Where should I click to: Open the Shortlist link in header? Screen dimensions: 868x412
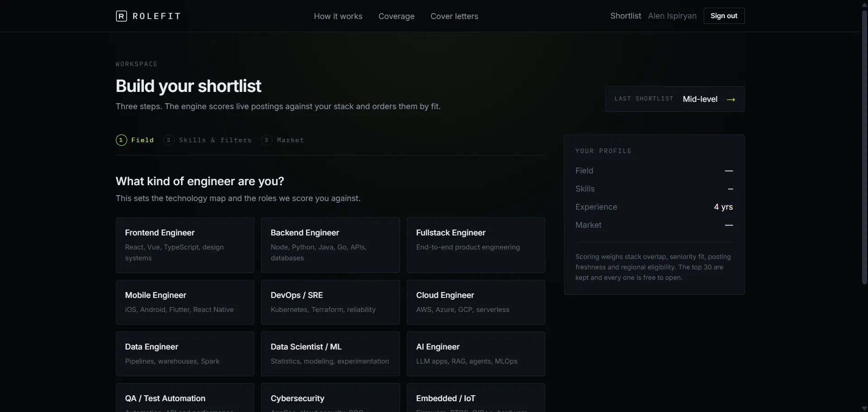[x=625, y=16]
